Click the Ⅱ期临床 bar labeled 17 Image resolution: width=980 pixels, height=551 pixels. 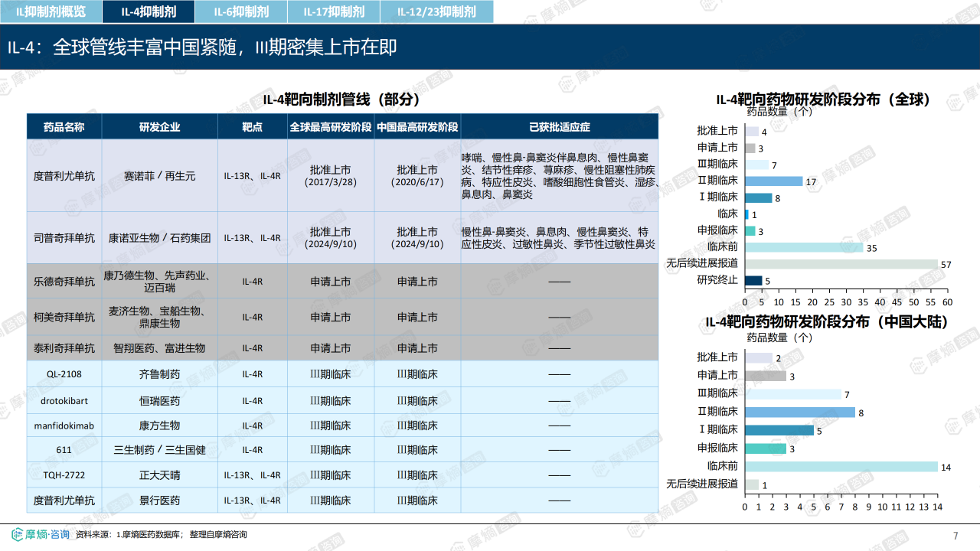(773, 181)
